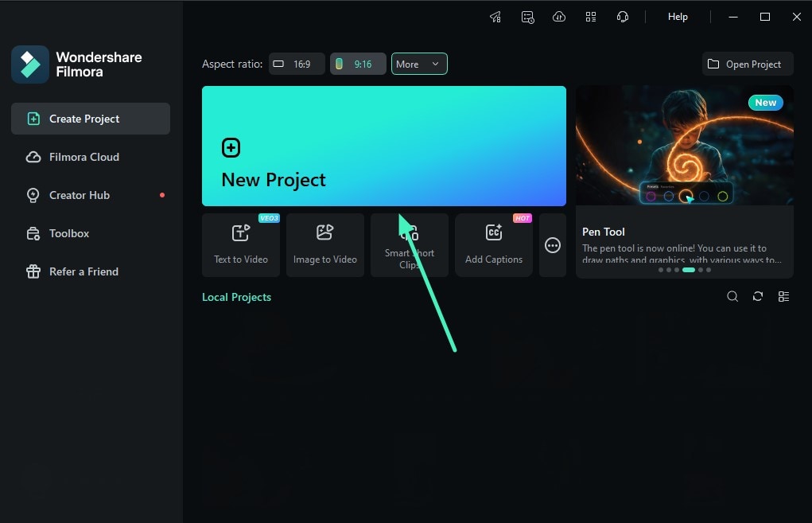812x523 pixels.
Task: Select the Text to Video tool
Action: tap(240, 244)
